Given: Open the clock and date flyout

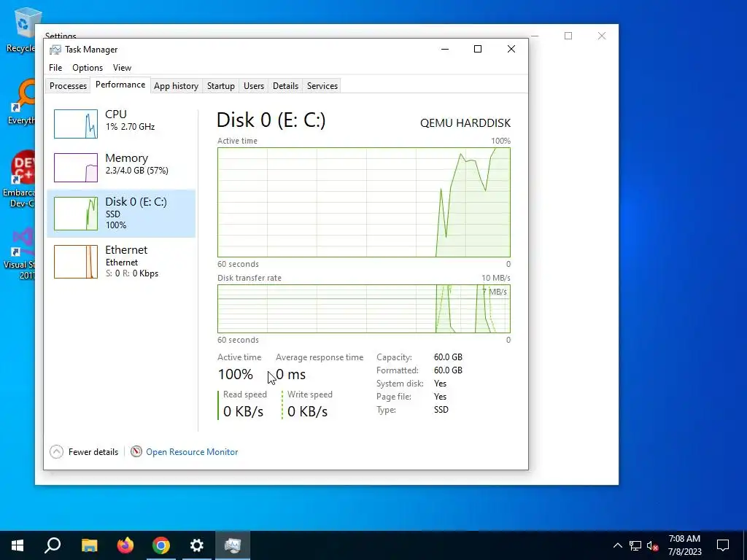Looking at the screenshot, I should point(684,545).
